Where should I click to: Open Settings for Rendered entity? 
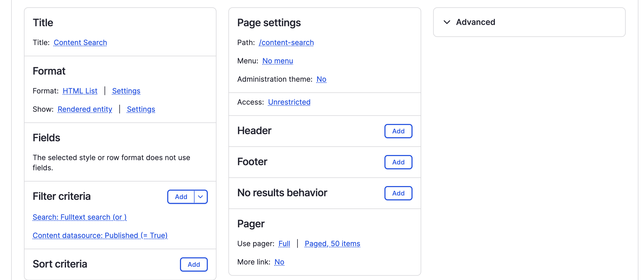(141, 109)
